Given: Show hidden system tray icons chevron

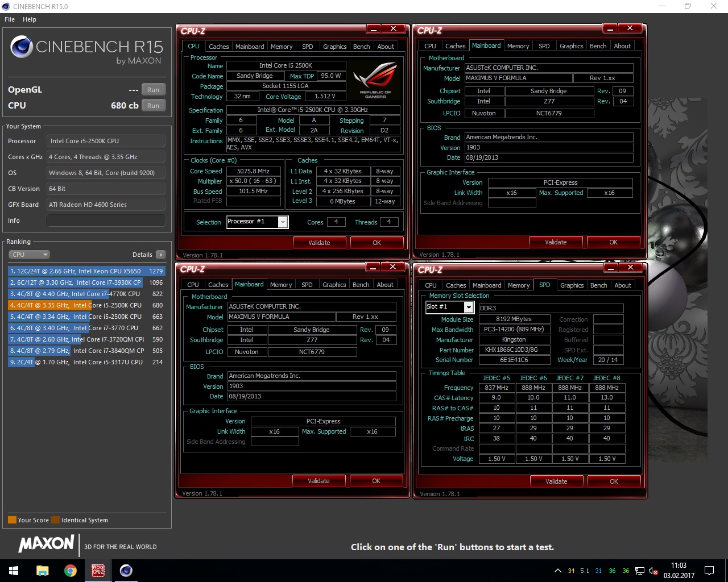Looking at the screenshot, I should point(557,571).
